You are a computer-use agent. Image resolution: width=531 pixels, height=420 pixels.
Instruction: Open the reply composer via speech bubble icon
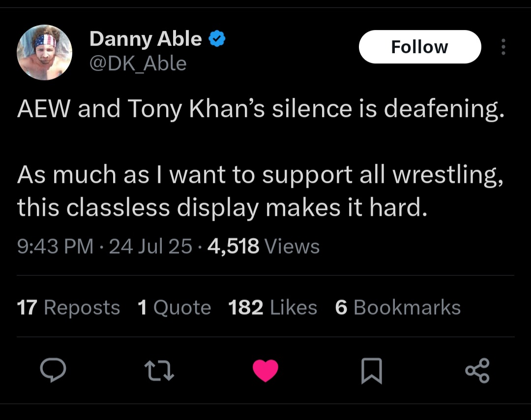[x=53, y=371]
